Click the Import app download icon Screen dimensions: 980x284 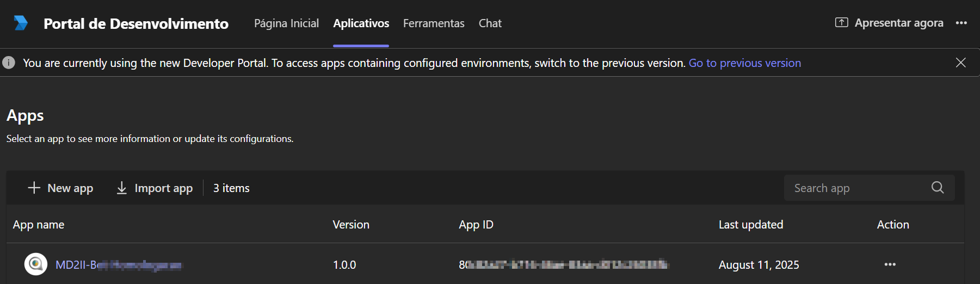coord(122,188)
